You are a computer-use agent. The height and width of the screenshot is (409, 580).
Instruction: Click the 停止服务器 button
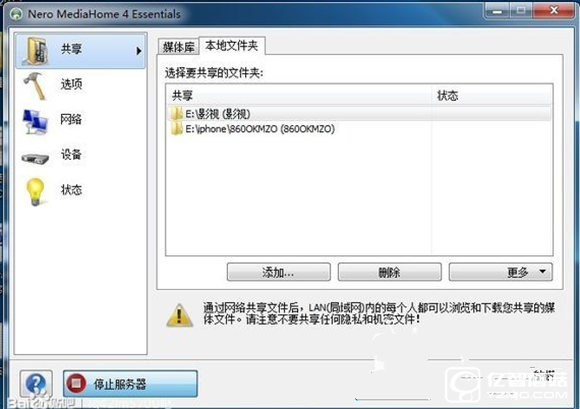point(130,383)
